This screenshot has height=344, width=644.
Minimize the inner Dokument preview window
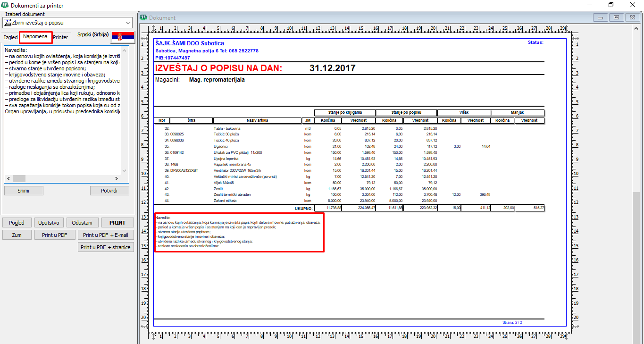pos(601,17)
